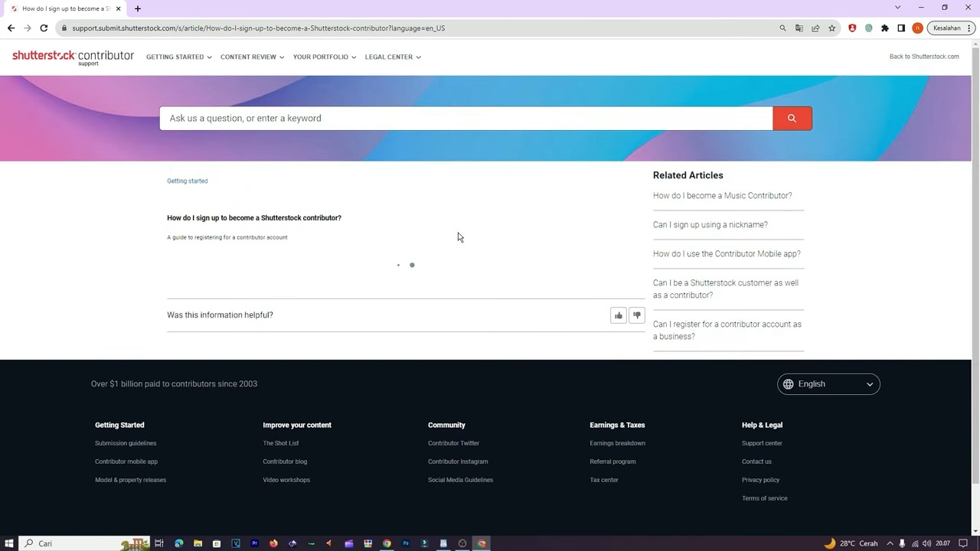The height and width of the screenshot is (551, 980).
Task: Click the Getting started breadcrumb
Action: pos(188,181)
